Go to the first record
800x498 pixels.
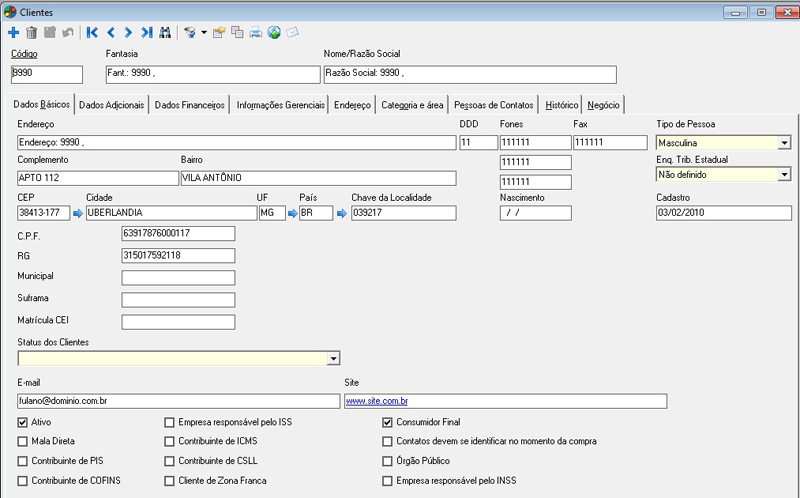coord(93,32)
